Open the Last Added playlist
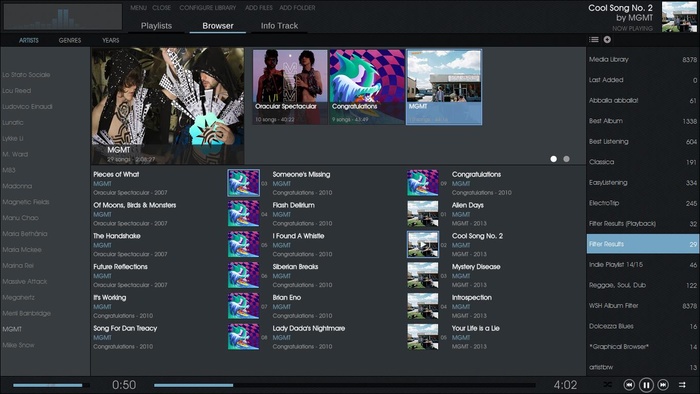This screenshot has width=700, height=394. 643,80
